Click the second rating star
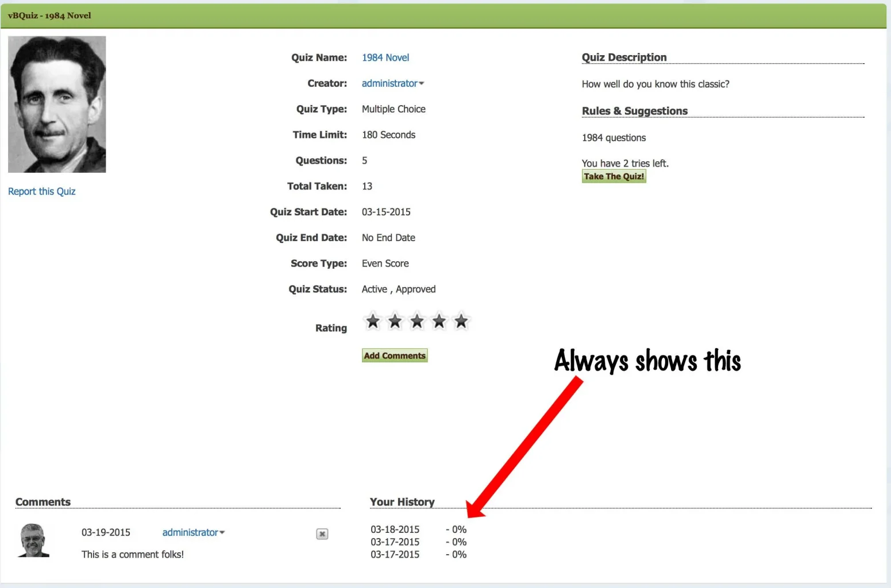 click(x=395, y=321)
